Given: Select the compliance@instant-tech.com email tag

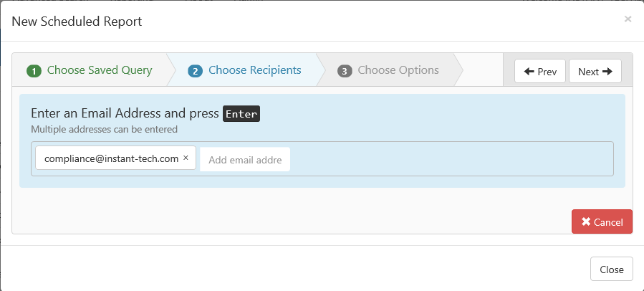Looking at the screenshot, I should coord(111,158).
